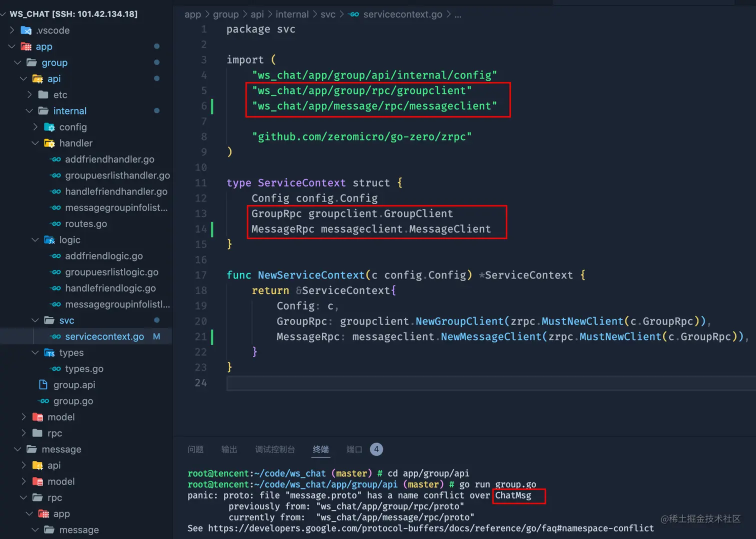Click the group folder icon in explorer
The height and width of the screenshot is (539, 756).
click(x=32, y=62)
